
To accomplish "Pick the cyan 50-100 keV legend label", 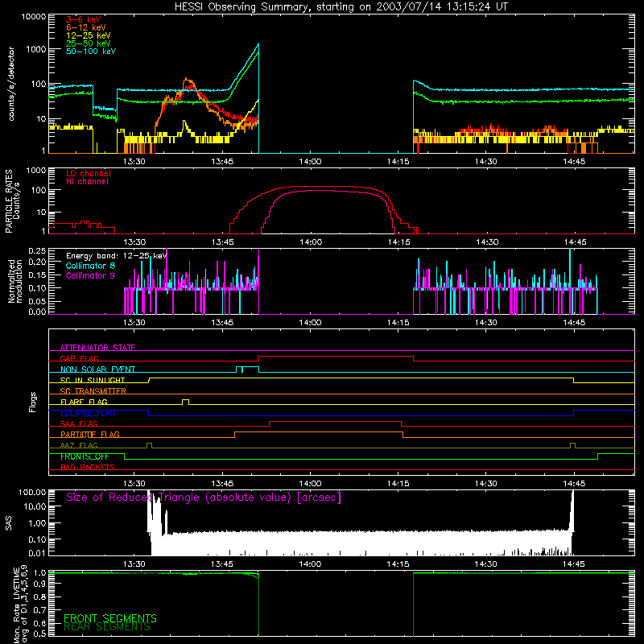I will [x=91, y=52].
